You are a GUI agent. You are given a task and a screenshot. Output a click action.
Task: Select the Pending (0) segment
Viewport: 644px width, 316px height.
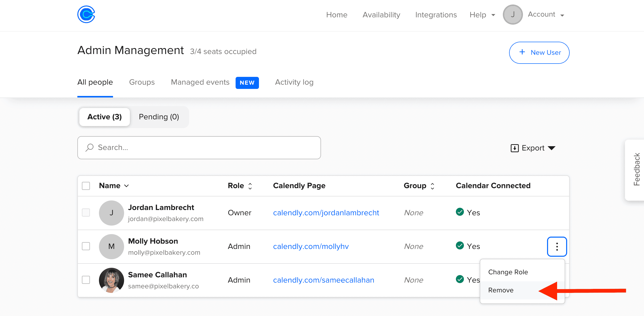(x=159, y=117)
